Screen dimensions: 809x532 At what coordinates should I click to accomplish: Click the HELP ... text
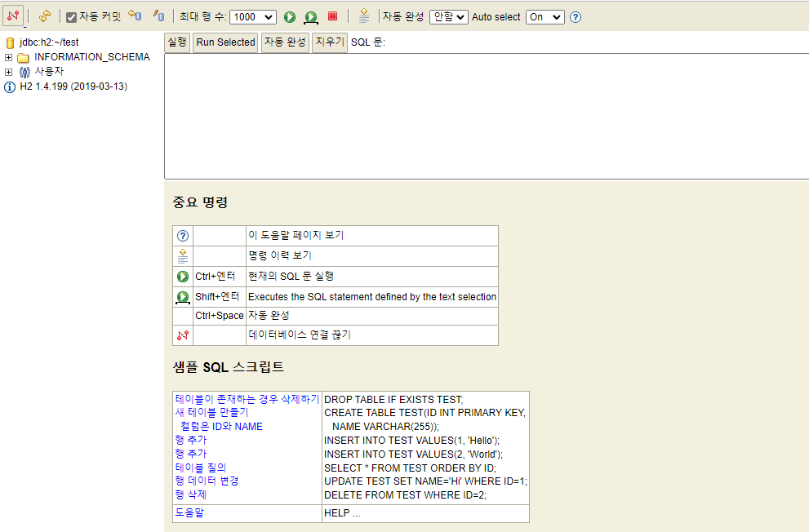[x=342, y=513]
